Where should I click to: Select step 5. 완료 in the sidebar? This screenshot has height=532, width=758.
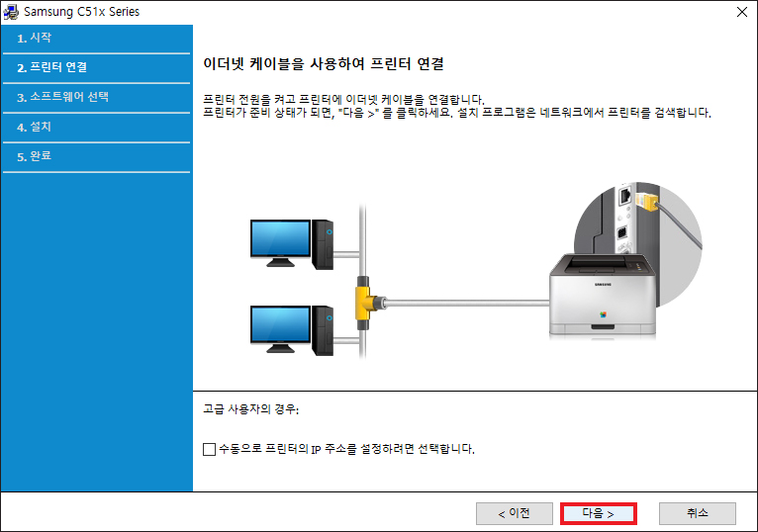96,156
